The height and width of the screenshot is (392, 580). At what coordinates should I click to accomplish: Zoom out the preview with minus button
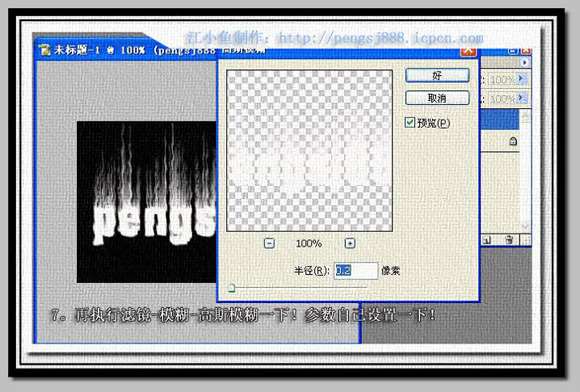(269, 243)
